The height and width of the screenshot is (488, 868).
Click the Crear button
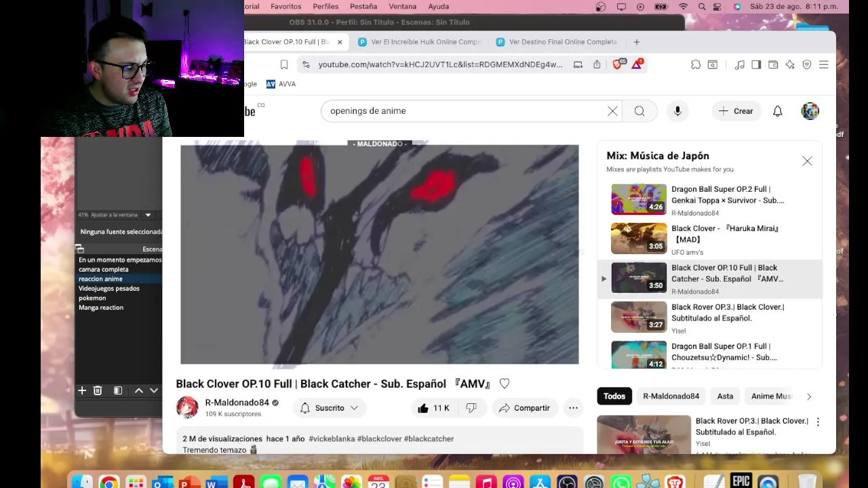pyautogui.click(x=736, y=111)
